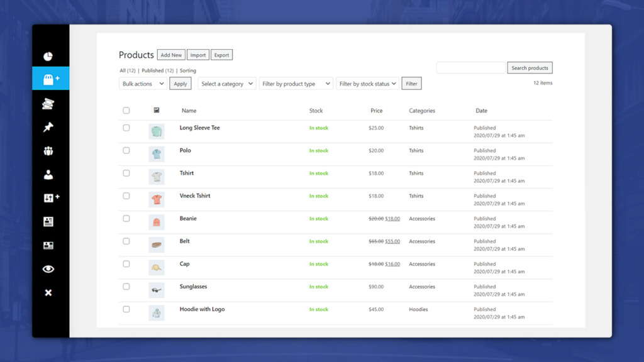Open the Long Sleeve Tee product
The height and width of the screenshot is (362, 644).
coord(199,128)
